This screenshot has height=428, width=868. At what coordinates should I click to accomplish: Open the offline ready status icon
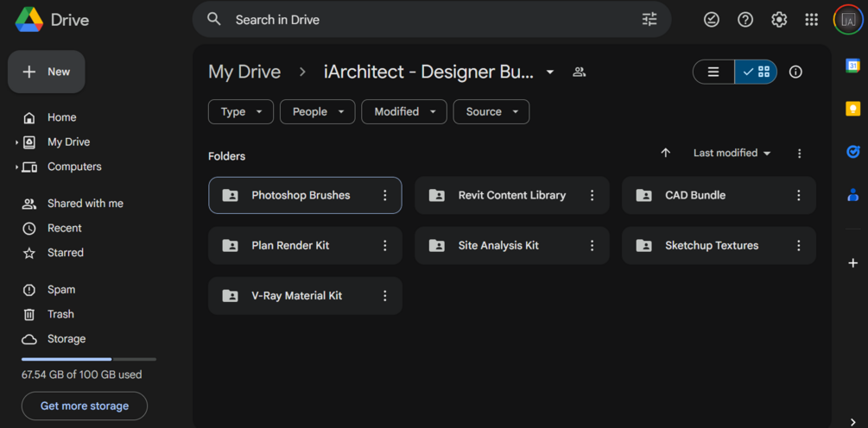point(712,20)
